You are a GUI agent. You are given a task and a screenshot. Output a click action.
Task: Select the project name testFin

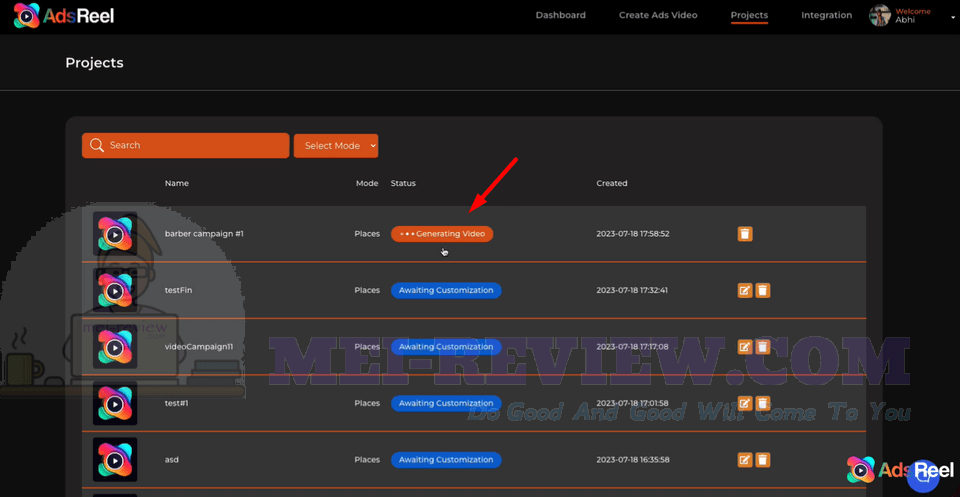tap(178, 290)
